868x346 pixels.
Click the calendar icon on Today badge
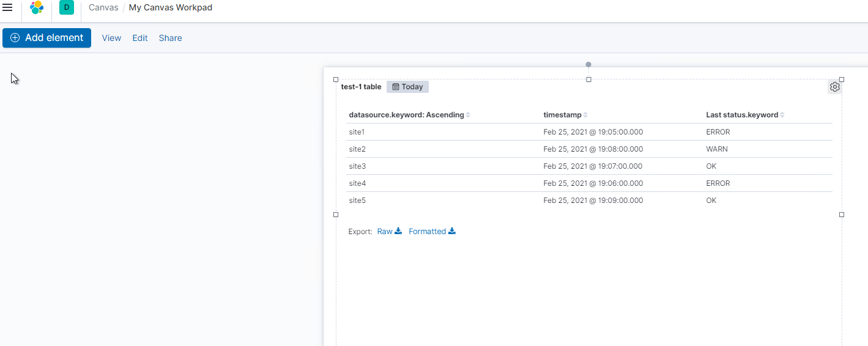[x=396, y=87]
